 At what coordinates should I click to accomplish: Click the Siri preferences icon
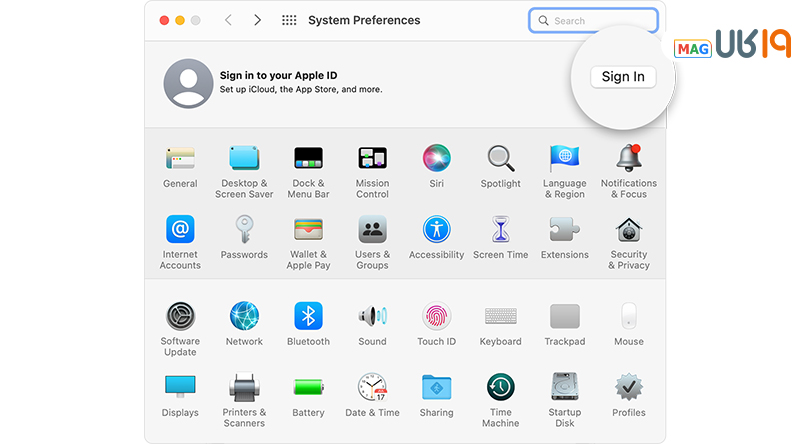[x=436, y=159]
